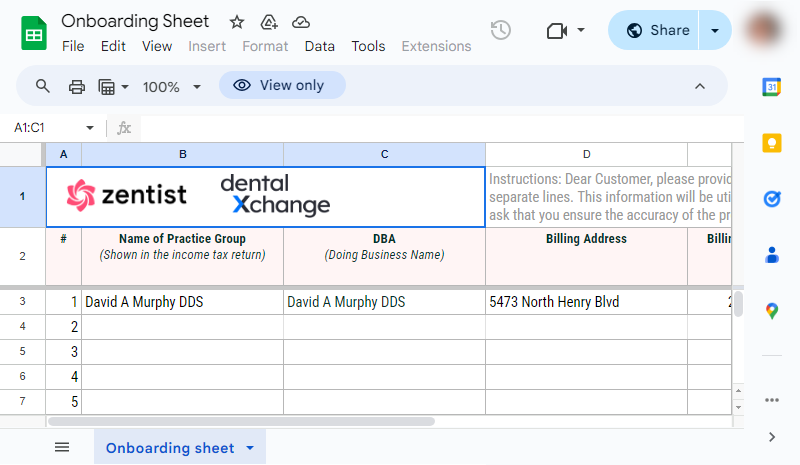Open the filter views icon
This screenshot has height=465, width=800.
click(106, 87)
